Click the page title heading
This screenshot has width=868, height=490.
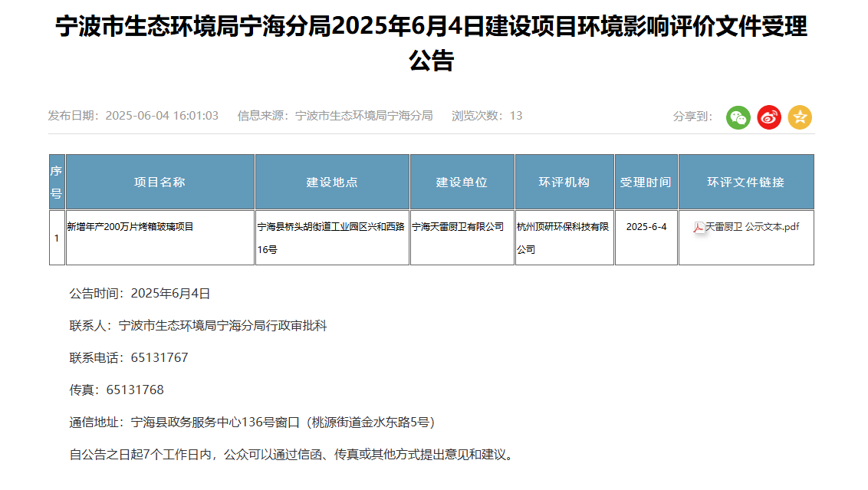point(431,43)
